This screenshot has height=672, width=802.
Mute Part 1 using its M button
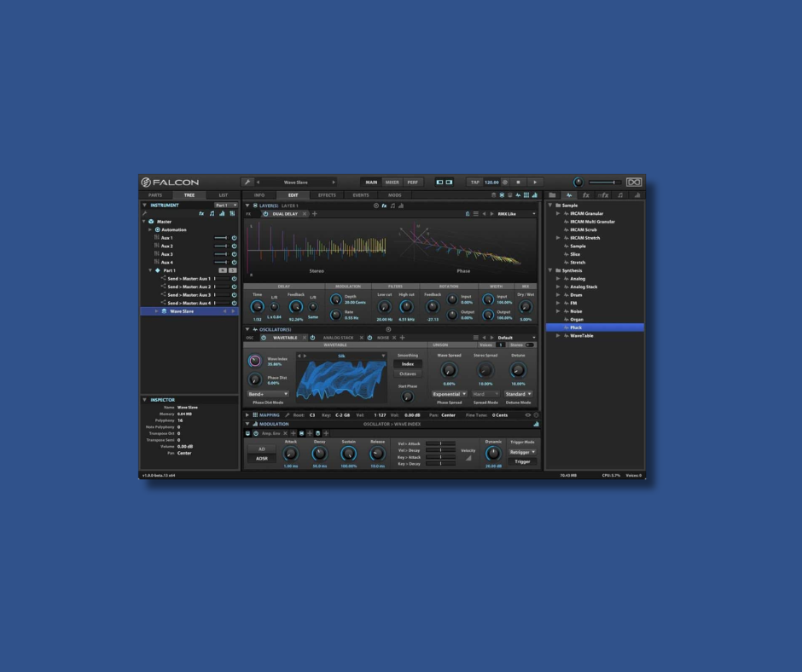(x=223, y=270)
